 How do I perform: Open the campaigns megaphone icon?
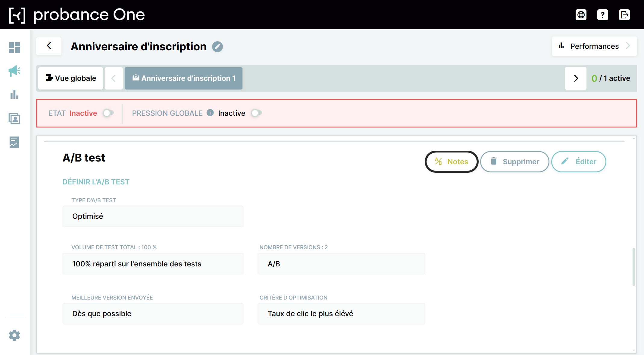14,71
